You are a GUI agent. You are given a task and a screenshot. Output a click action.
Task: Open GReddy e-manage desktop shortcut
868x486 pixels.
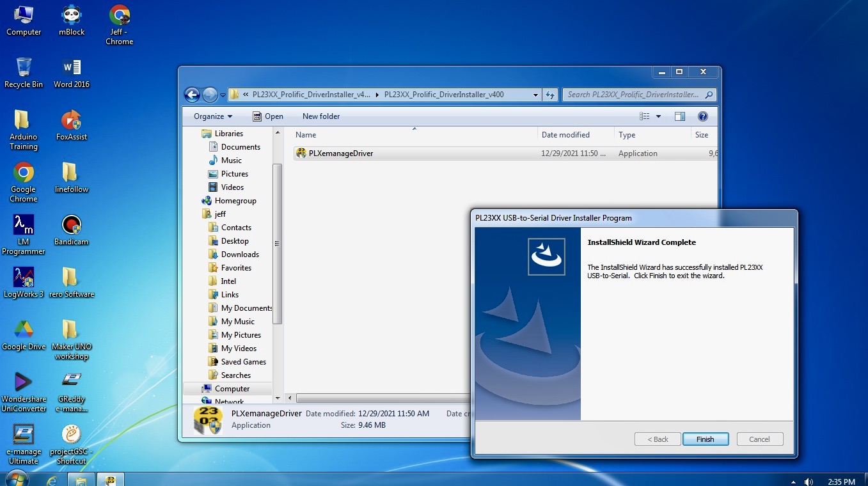(72, 392)
